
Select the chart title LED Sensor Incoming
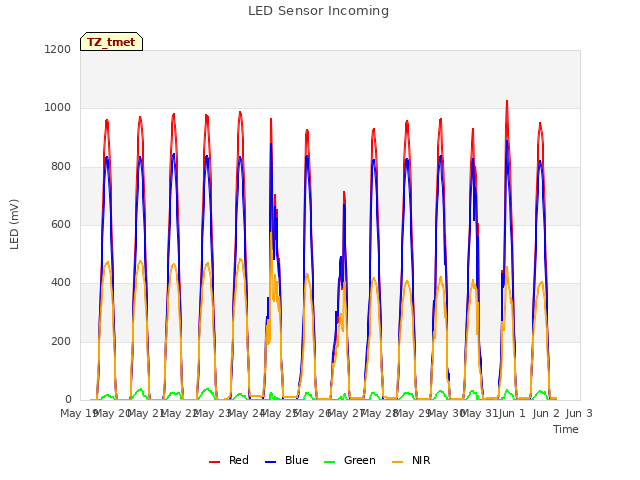[x=318, y=11]
